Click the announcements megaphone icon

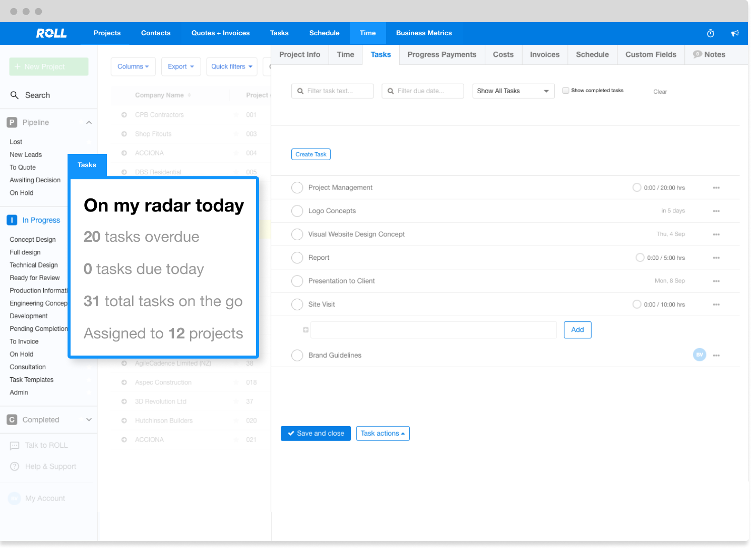tap(735, 33)
